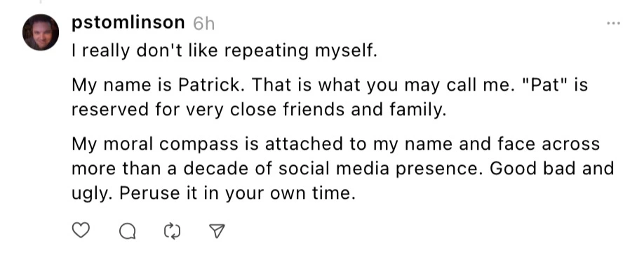Repost using the circular arrows icon
This screenshot has height=253, width=644.
click(173, 231)
